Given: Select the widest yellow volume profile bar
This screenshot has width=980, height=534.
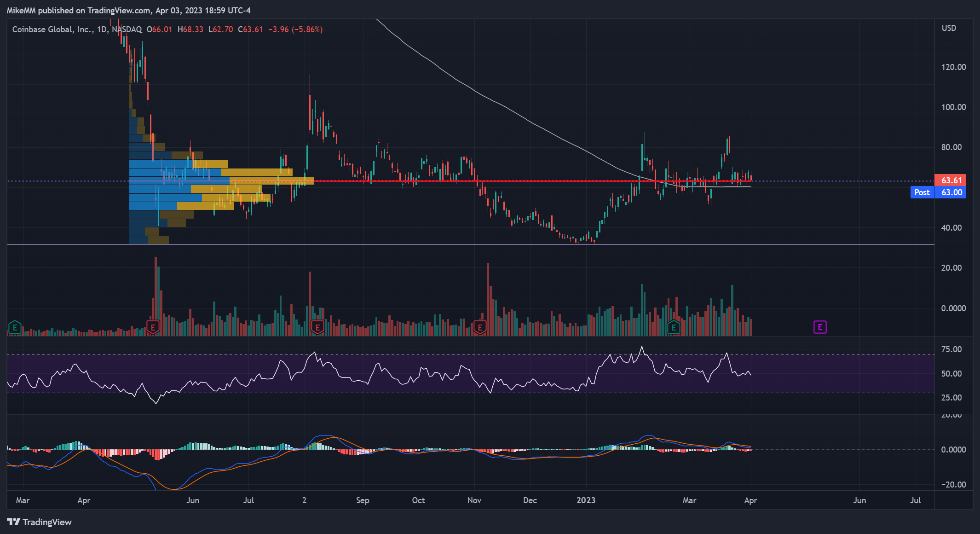Looking at the screenshot, I should [271, 181].
